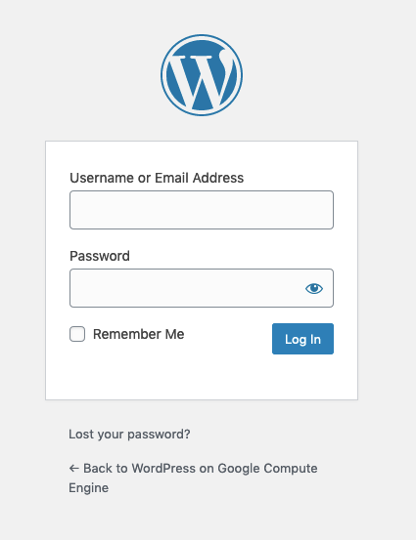Click the word Engine in the bottom link
416x540 pixels.
click(89, 488)
